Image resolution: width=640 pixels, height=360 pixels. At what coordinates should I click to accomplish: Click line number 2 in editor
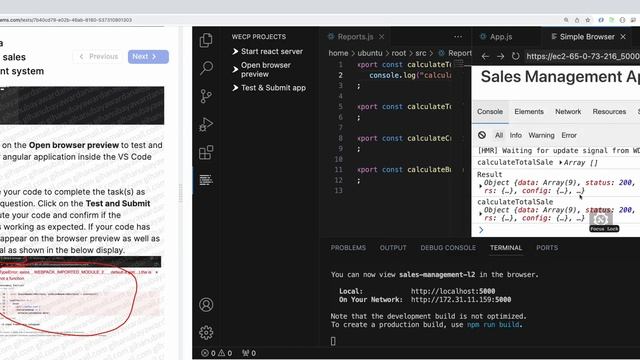pyautogui.click(x=340, y=75)
